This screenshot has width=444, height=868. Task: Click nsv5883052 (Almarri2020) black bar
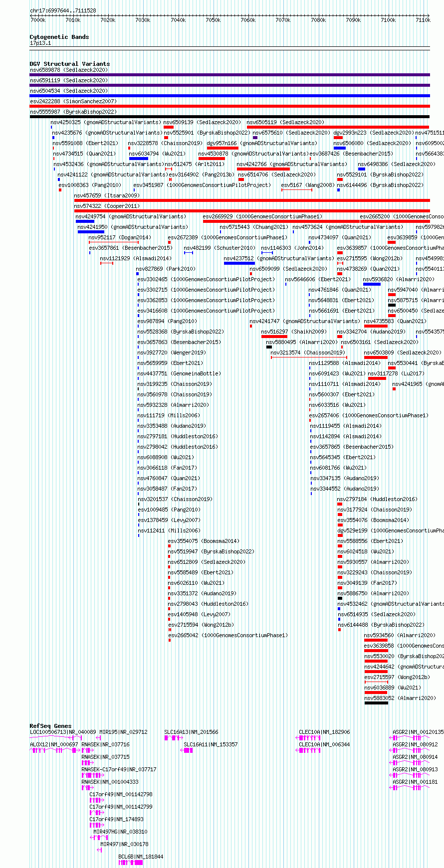tap(376, 703)
